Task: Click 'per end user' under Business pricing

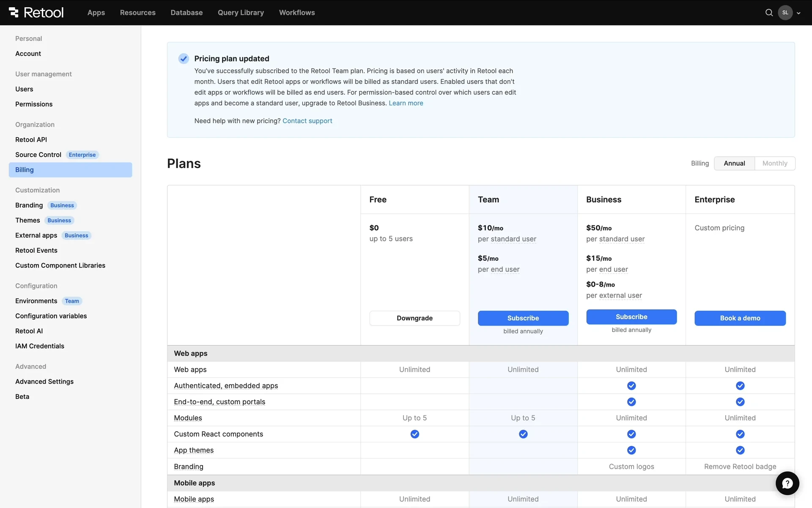Action: (607, 269)
